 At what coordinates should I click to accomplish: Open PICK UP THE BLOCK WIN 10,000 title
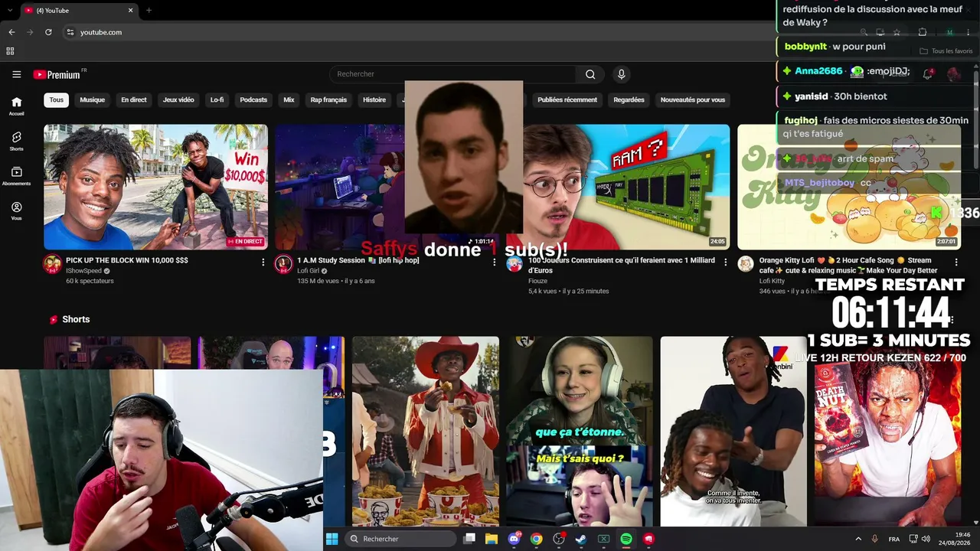(127, 260)
